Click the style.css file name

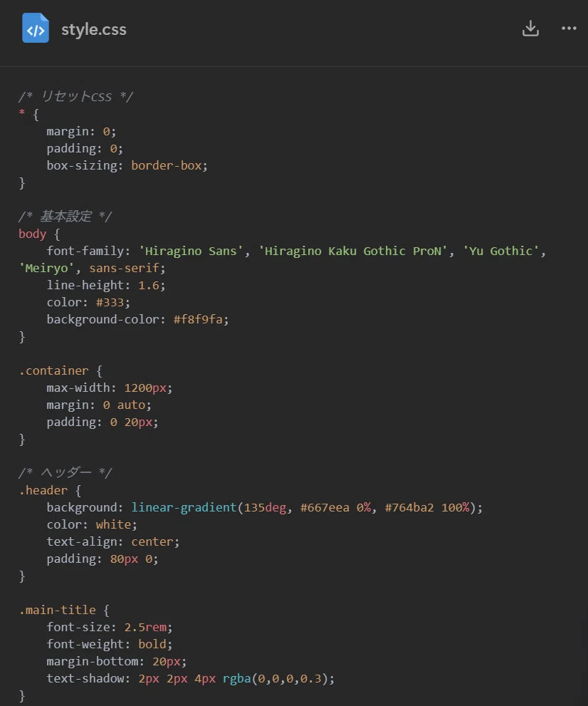pyautogui.click(x=93, y=30)
